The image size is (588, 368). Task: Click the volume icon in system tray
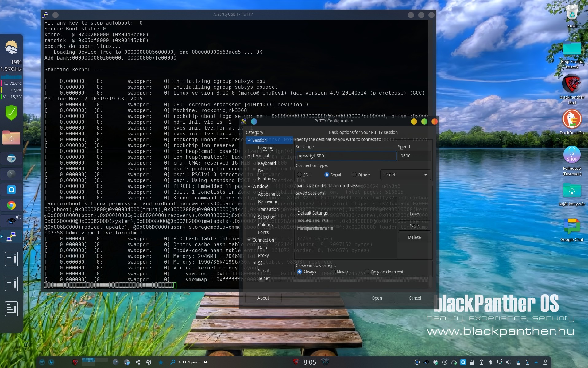508,362
